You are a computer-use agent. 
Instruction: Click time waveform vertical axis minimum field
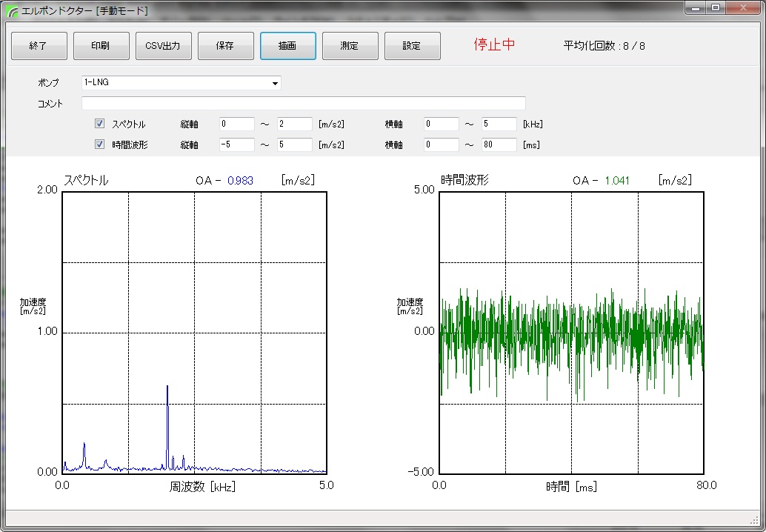(236, 144)
